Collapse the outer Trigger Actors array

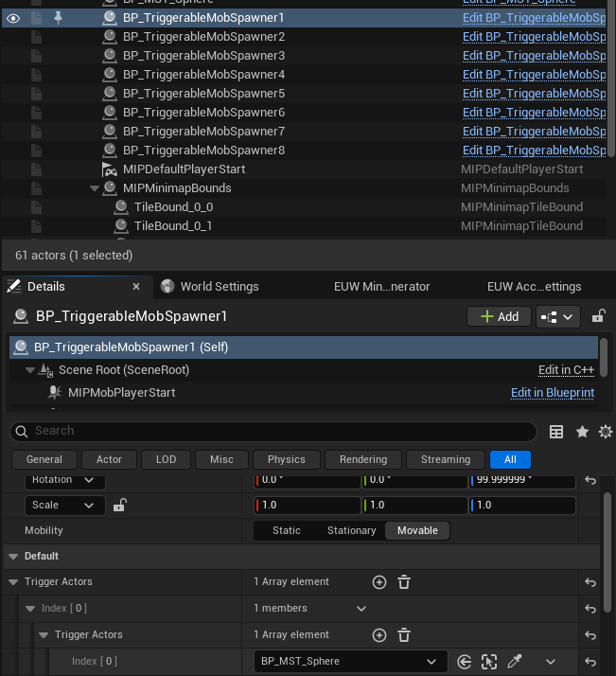(13, 582)
